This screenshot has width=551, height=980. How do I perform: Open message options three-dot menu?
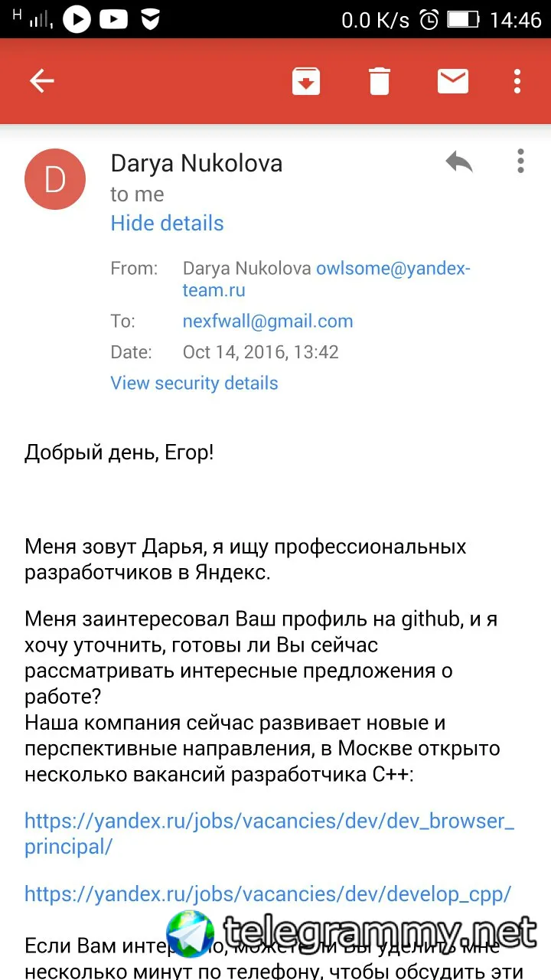[520, 162]
